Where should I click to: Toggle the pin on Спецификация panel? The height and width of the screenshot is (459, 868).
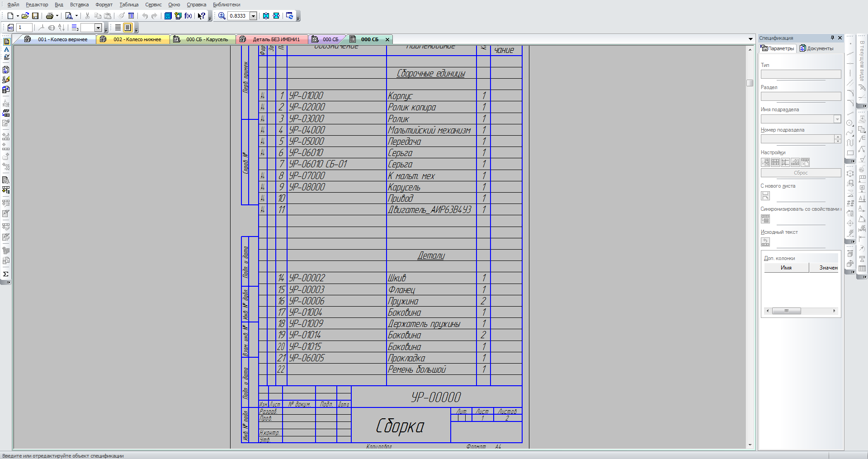coord(832,38)
